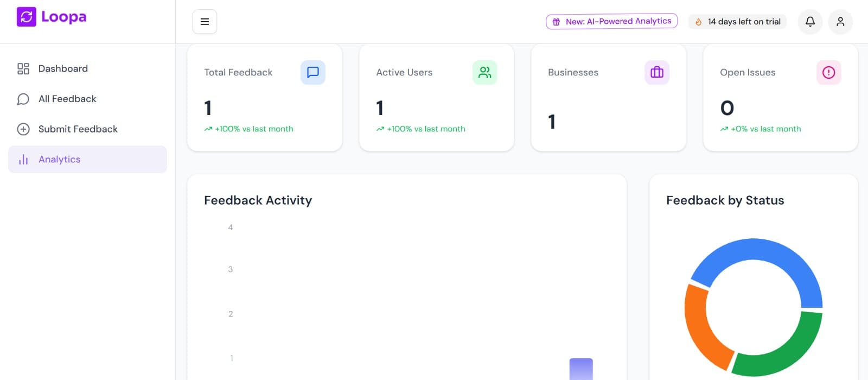The image size is (868, 380).
Task: Click +100% vs last month under Total Feedback
Action: point(254,129)
